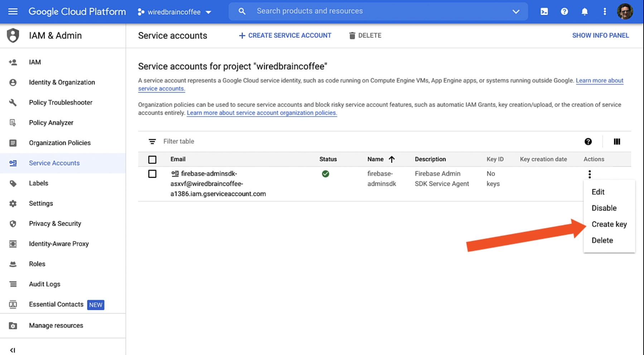Click Create Service Account button

(285, 35)
